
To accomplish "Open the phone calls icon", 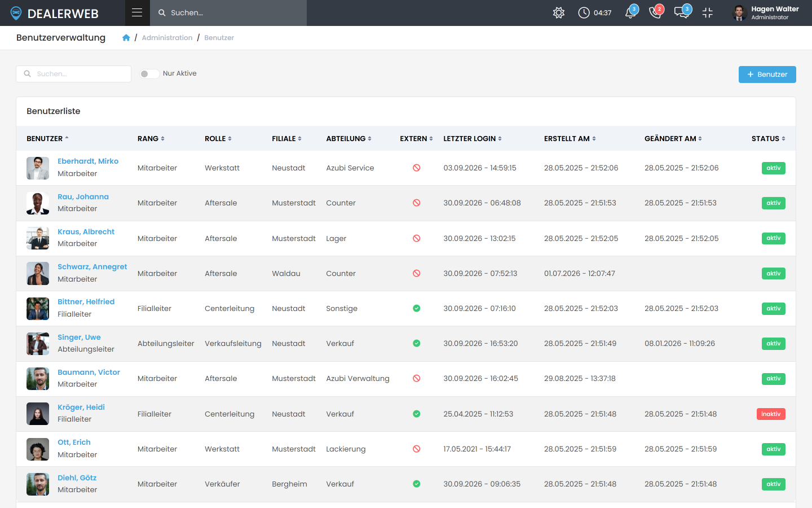I will pyautogui.click(x=656, y=12).
